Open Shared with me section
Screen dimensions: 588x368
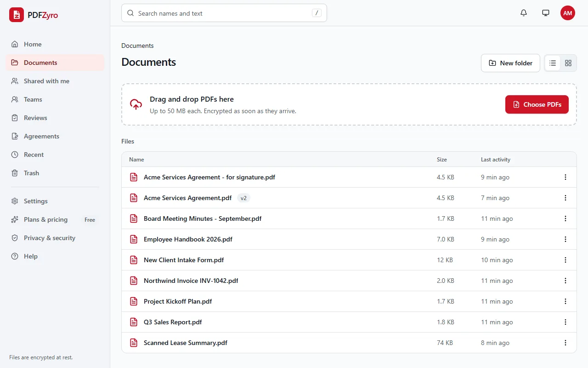(55, 81)
